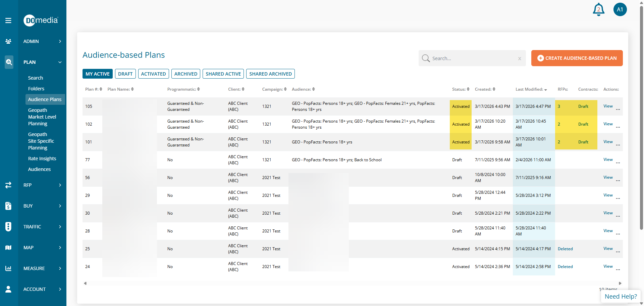Sort the table by Plan # column
The height and width of the screenshot is (306, 644).
pyautogui.click(x=93, y=89)
